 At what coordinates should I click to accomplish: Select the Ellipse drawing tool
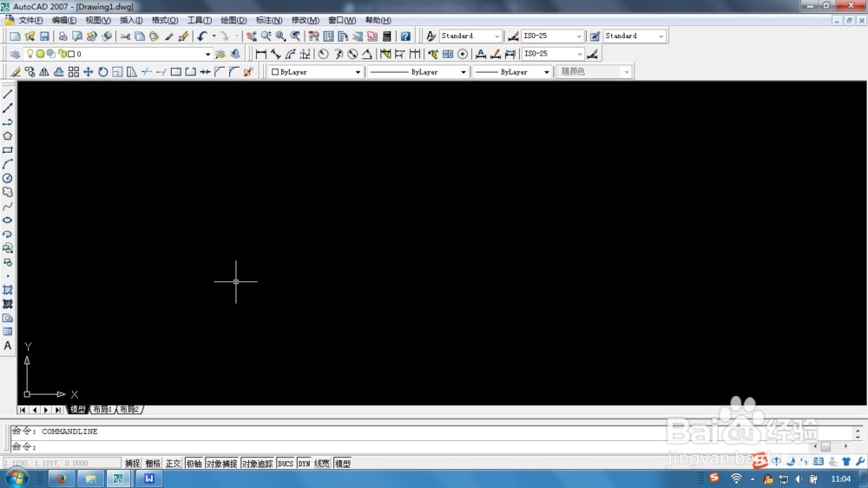click(x=8, y=220)
